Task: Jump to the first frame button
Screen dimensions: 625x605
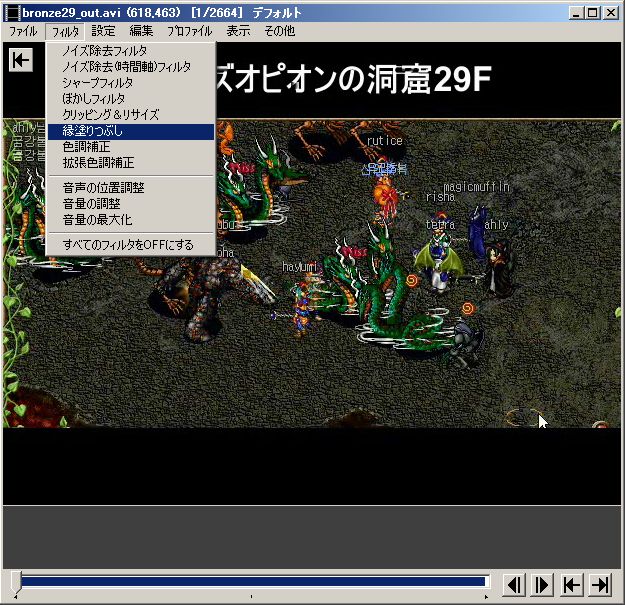Action: tap(572, 585)
